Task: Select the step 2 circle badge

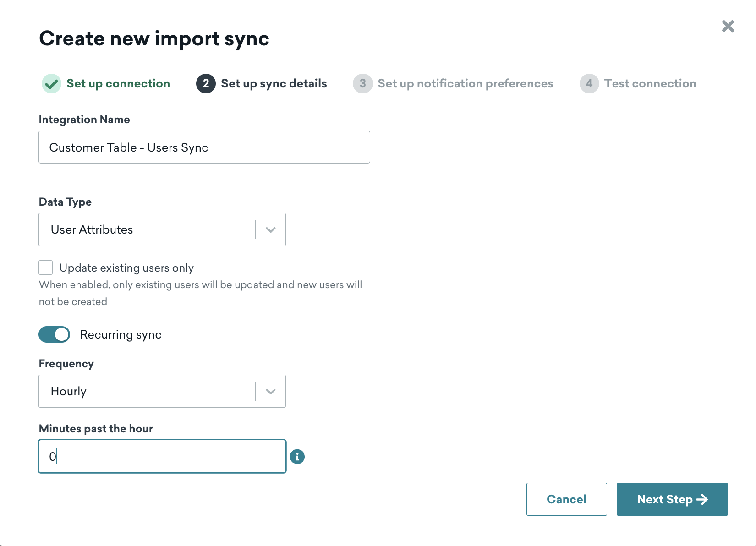Action: tap(206, 83)
